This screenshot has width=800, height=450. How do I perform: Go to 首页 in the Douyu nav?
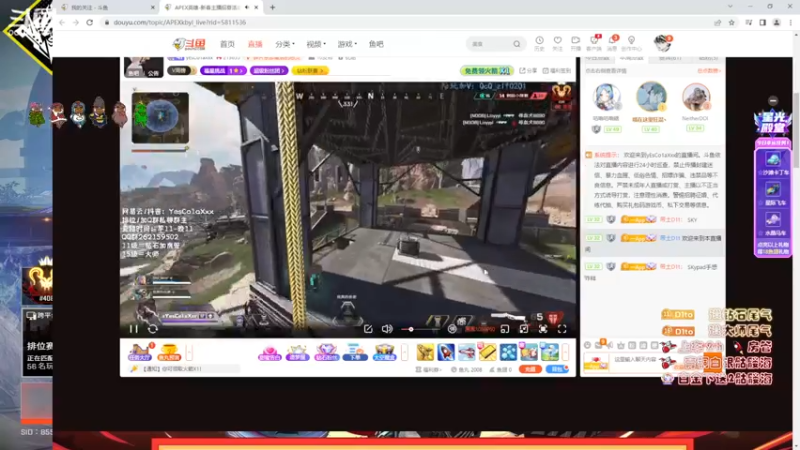pos(227,44)
